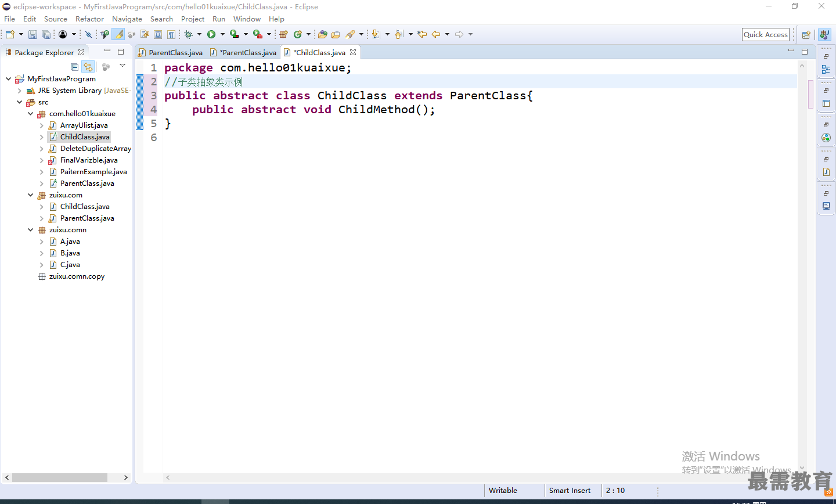Click Package Explorer scroll right arrow

(125, 477)
